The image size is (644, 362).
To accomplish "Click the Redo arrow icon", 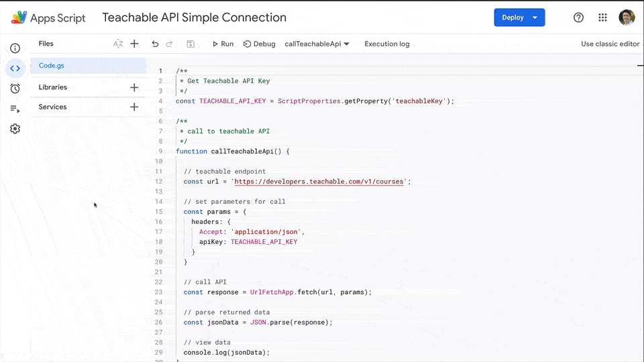I will (x=169, y=44).
